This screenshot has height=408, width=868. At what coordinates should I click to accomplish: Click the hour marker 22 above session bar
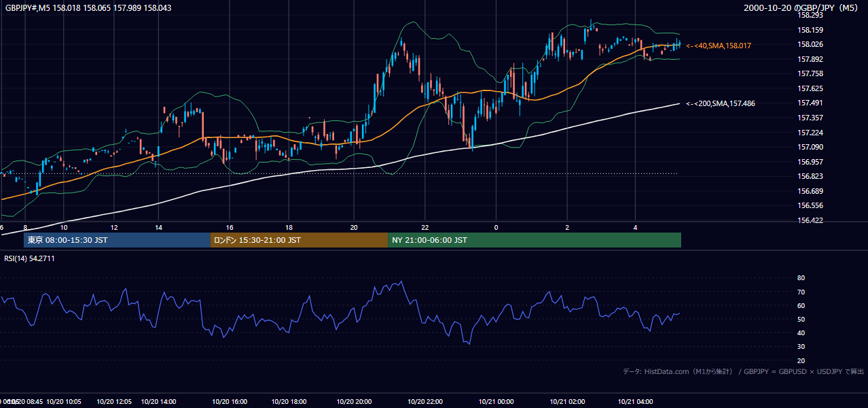pos(425,227)
